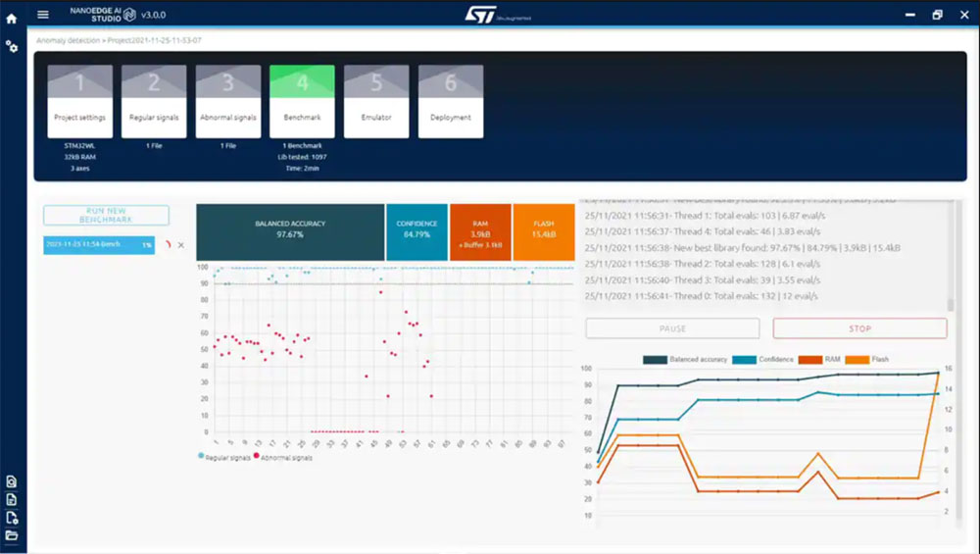Remove the 2021-11-25 bench with X icon
Image resolution: width=980 pixels, height=554 pixels.
[x=181, y=245]
